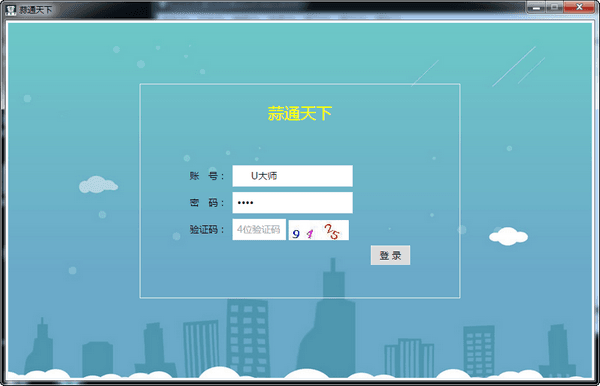Viewport: 600px width, 386px height.
Task: Click the grid-windowed building at bottom center
Action: 247,338
